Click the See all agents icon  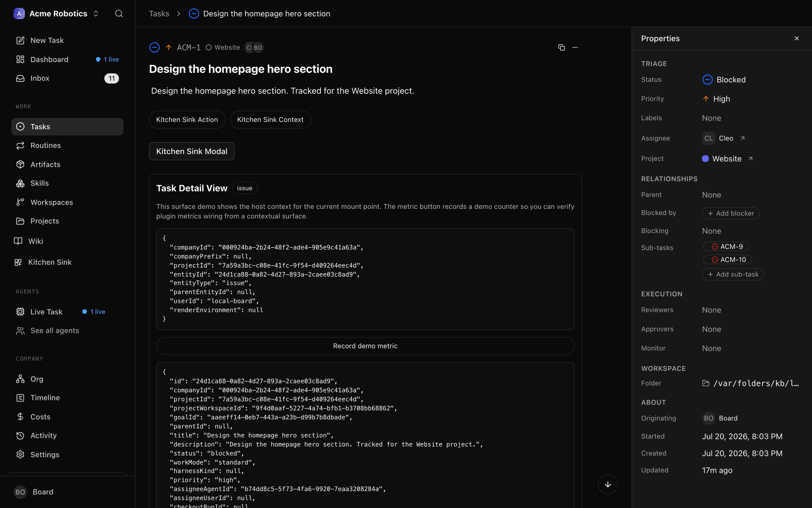coord(20,330)
